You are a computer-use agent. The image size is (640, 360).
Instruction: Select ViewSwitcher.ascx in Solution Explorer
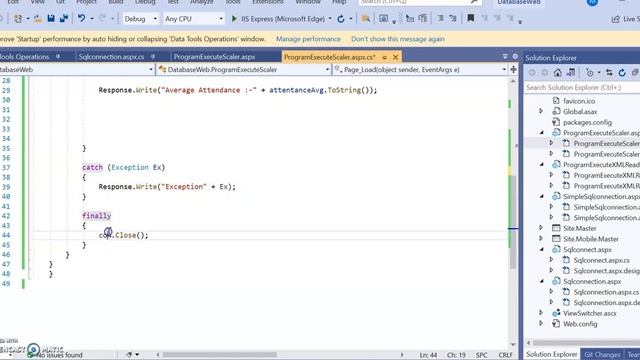[x=589, y=313]
